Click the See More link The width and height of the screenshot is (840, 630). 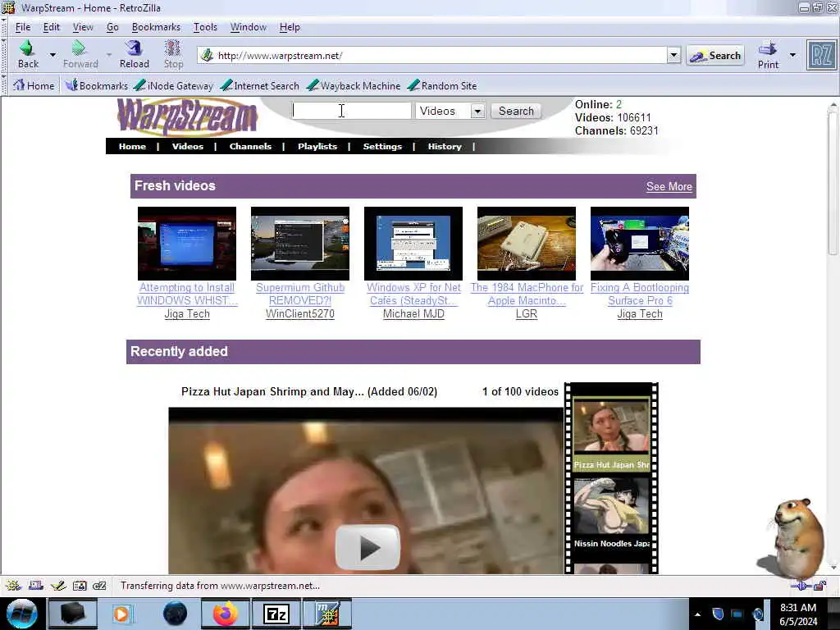669,186
